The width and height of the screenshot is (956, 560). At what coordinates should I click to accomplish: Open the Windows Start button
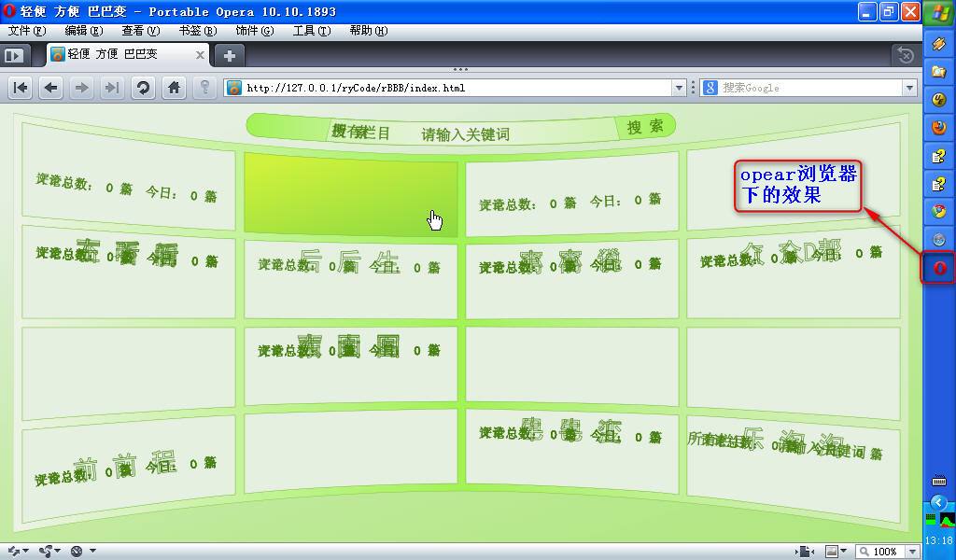click(939, 12)
